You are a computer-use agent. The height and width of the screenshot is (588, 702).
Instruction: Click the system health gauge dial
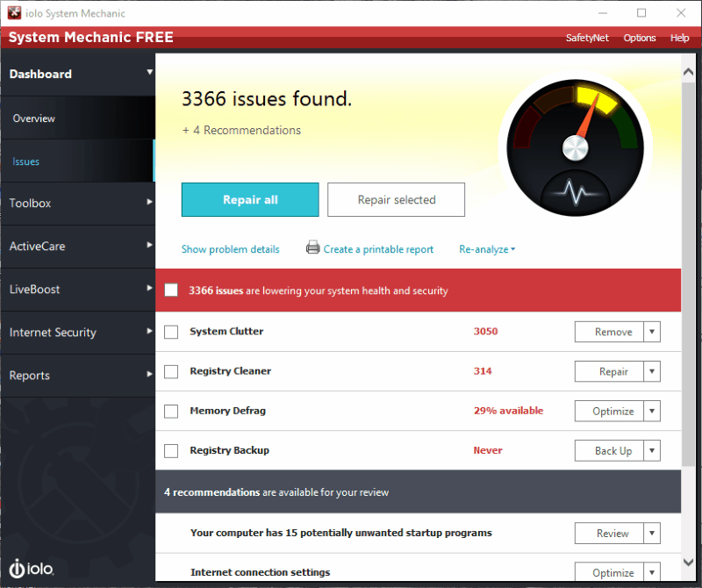tap(575, 147)
